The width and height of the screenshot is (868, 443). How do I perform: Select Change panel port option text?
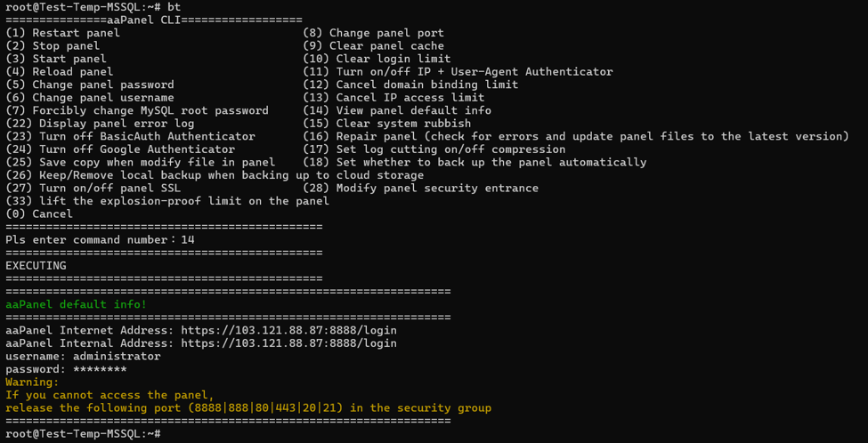coord(374,33)
